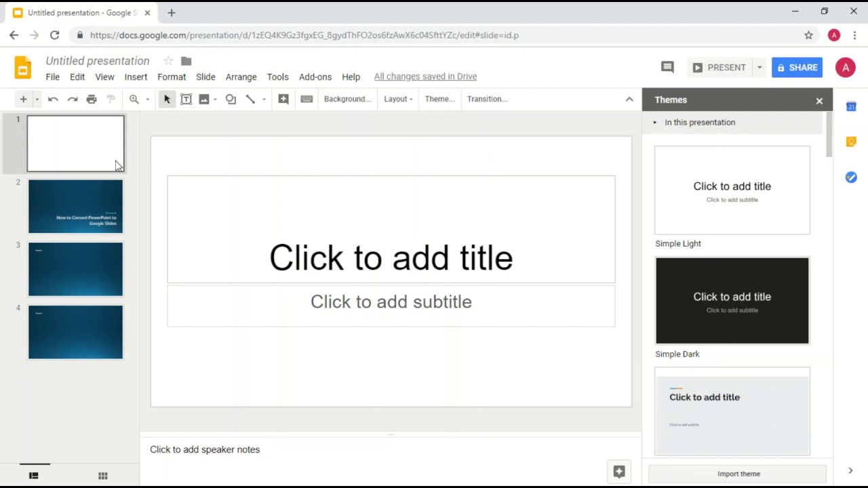Click to add speaker notes
This screenshot has width=868, height=488.
click(x=205, y=449)
